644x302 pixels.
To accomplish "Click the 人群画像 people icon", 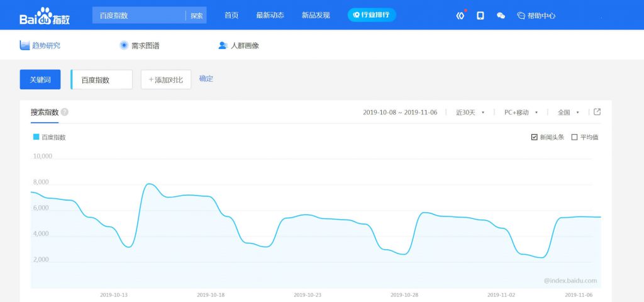I will point(223,45).
